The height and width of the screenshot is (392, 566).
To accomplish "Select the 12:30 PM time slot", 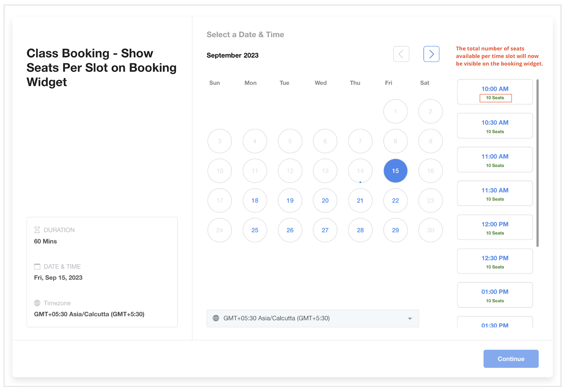I will [x=495, y=261].
